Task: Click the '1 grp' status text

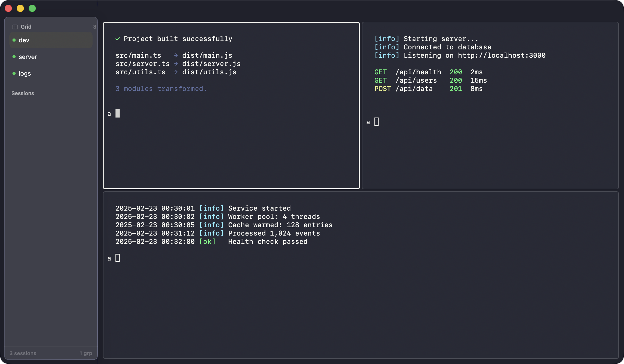Action: tap(86, 353)
